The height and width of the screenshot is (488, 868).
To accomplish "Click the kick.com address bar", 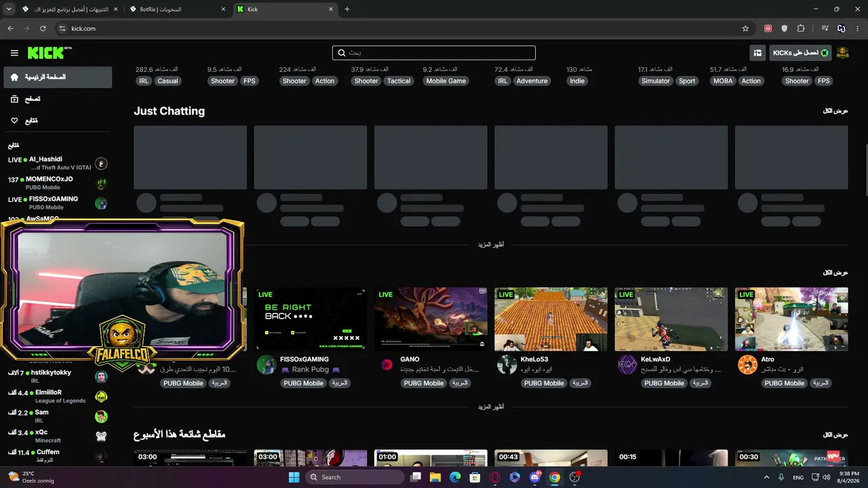I will click(x=400, y=28).
